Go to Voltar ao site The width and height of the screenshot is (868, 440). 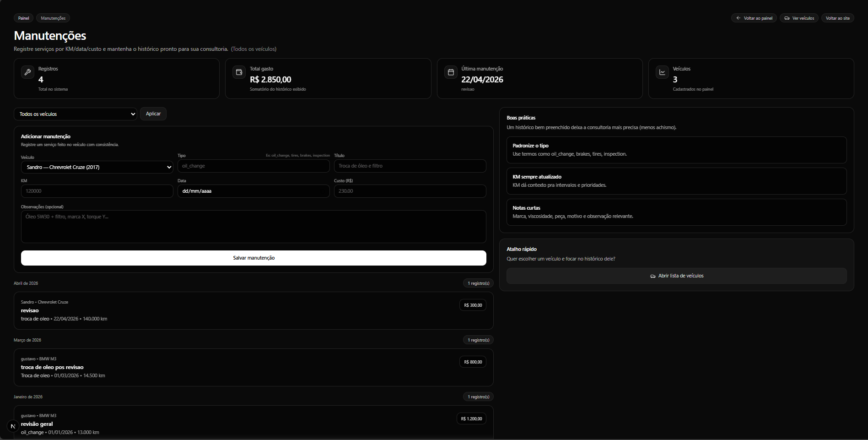click(837, 18)
